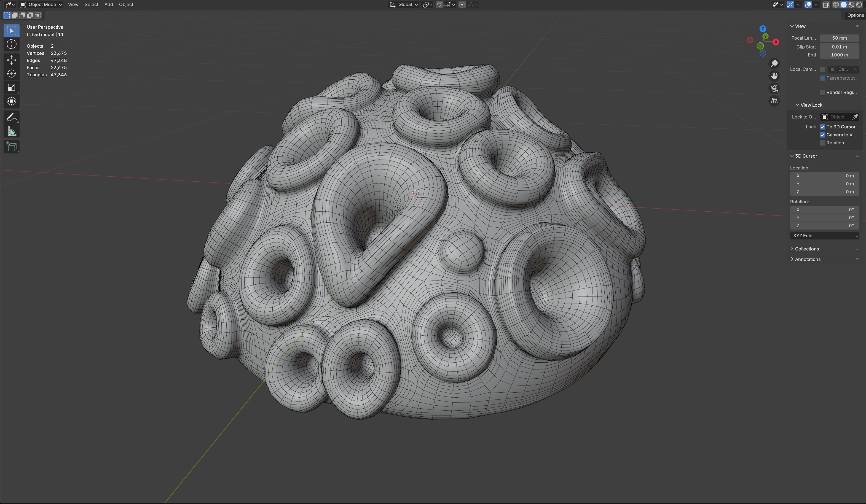This screenshot has width=866, height=504.
Task: Select the Move tool in toolbar
Action: pyautogui.click(x=11, y=60)
